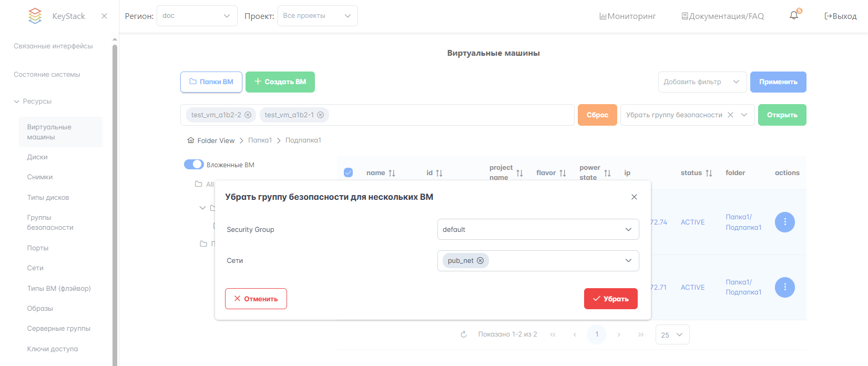Open the notifications bell

click(x=794, y=16)
